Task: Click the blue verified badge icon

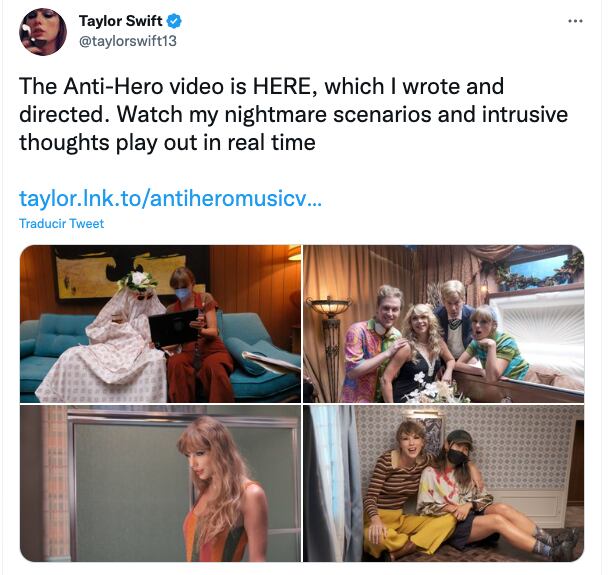Action: tap(174, 21)
